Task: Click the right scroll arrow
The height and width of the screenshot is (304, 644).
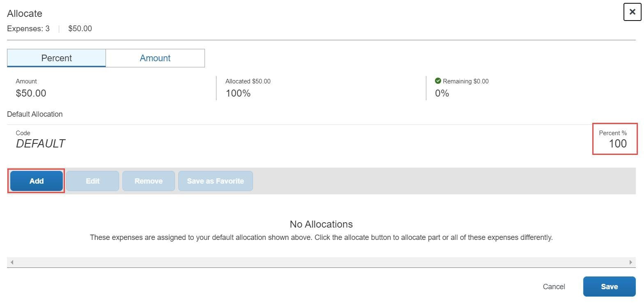Action: 631,262
